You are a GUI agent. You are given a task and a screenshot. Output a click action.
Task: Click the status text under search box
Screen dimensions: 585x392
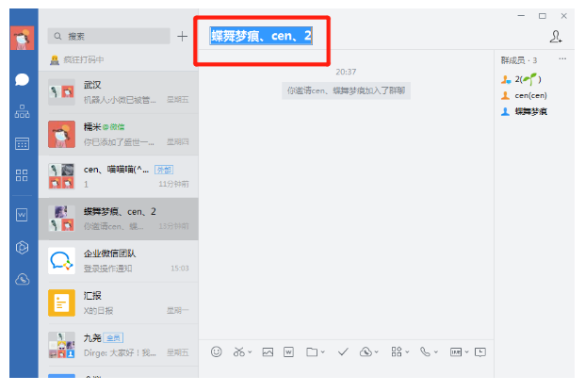click(84, 59)
